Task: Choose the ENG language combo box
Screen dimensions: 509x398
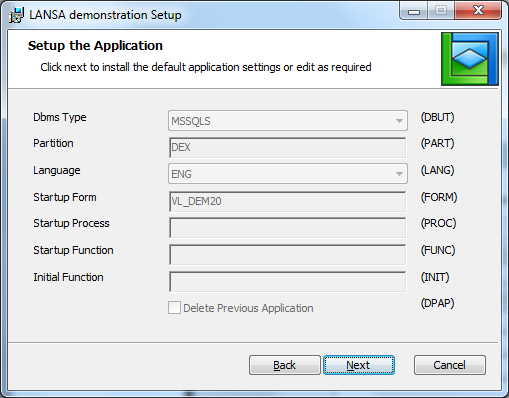Action: pyautogui.click(x=288, y=174)
